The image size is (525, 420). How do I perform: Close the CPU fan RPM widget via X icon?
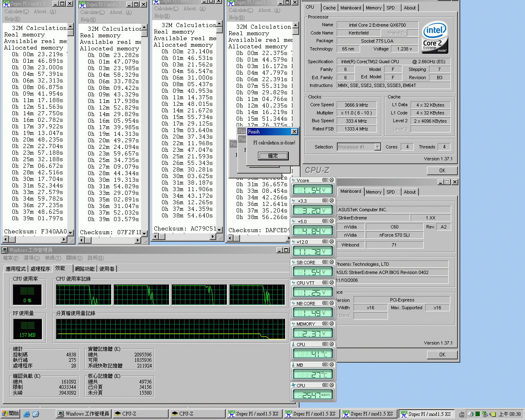[x=331, y=385]
